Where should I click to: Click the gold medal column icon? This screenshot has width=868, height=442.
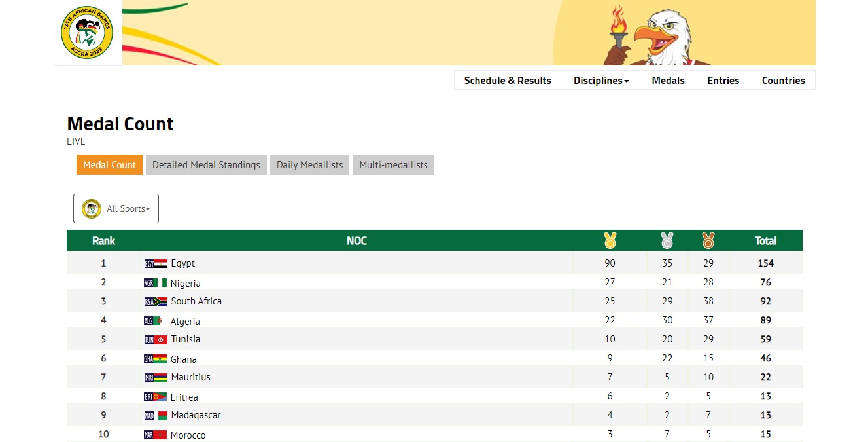[610, 240]
